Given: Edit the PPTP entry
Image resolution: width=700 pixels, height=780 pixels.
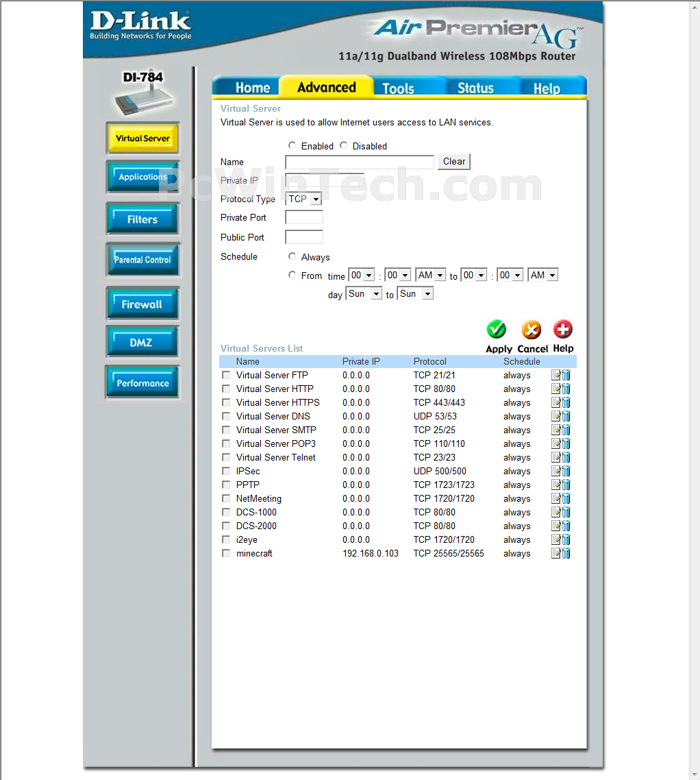Looking at the screenshot, I should pos(556,485).
